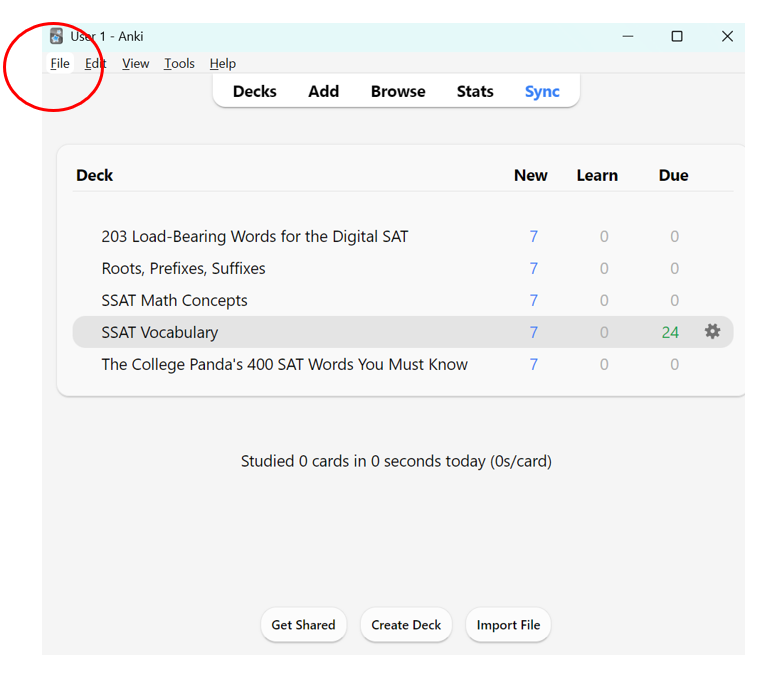Start a Sync of the collection
The height and width of the screenshot is (681, 774).
542,91
